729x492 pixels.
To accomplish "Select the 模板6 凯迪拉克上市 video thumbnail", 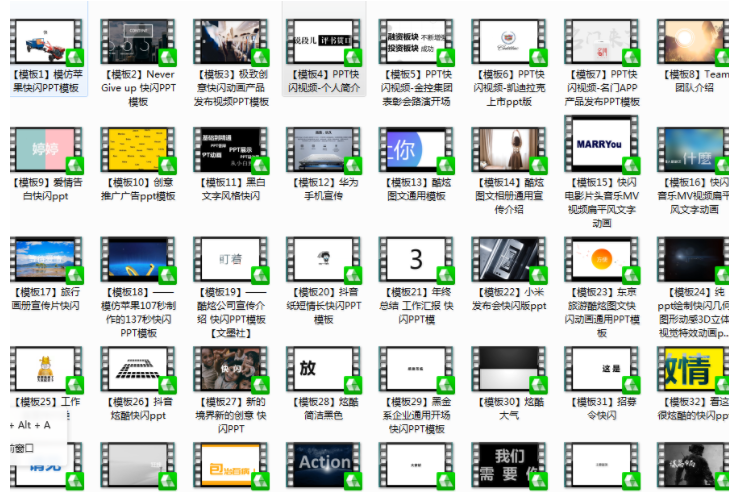I will [x=509, y=42].
